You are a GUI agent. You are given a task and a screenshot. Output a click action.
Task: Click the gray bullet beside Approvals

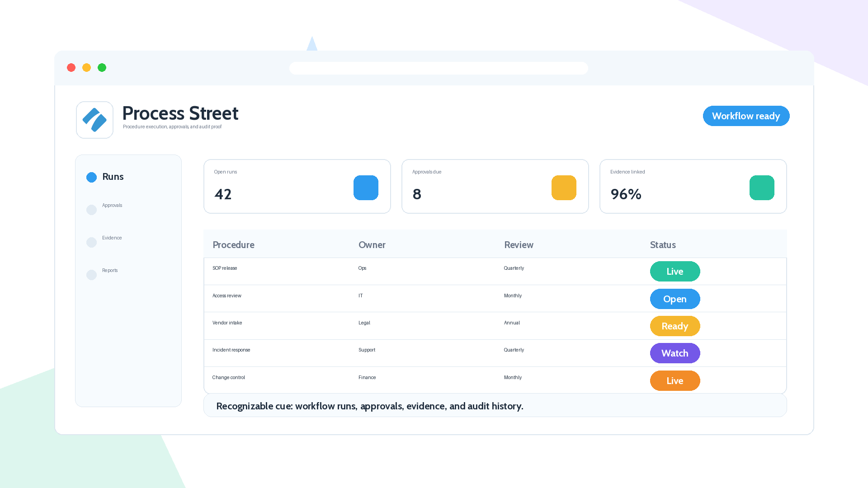point(91,210)
